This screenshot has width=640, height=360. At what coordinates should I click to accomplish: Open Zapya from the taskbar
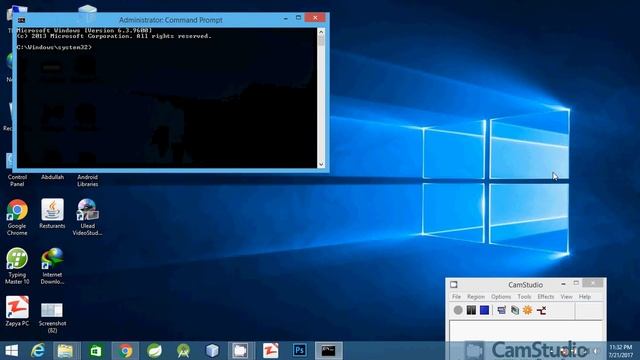(270, 351)
